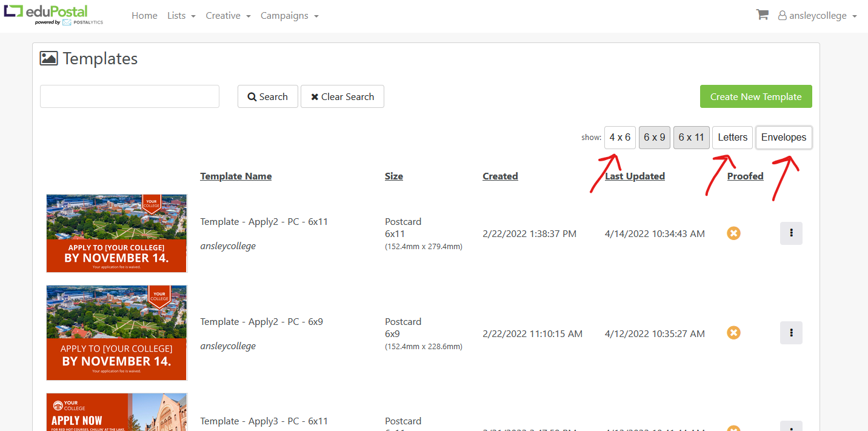Click proofed status icon for Apply2 6x11
Viewport: 868px width, 431px height.
733,233
